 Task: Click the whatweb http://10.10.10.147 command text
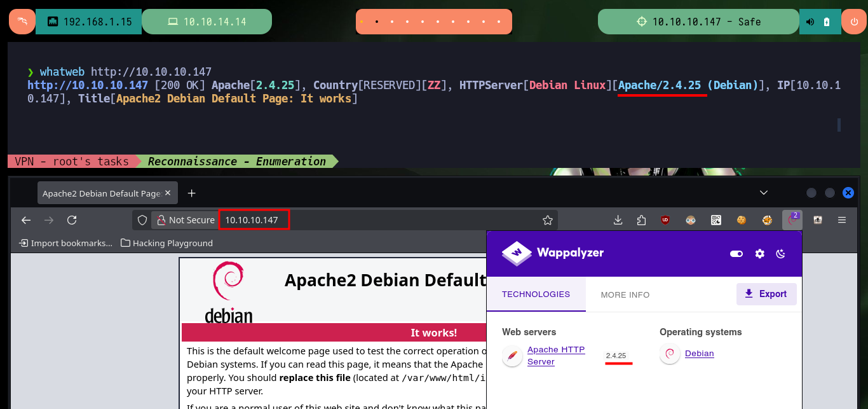[x=126, y=71]
